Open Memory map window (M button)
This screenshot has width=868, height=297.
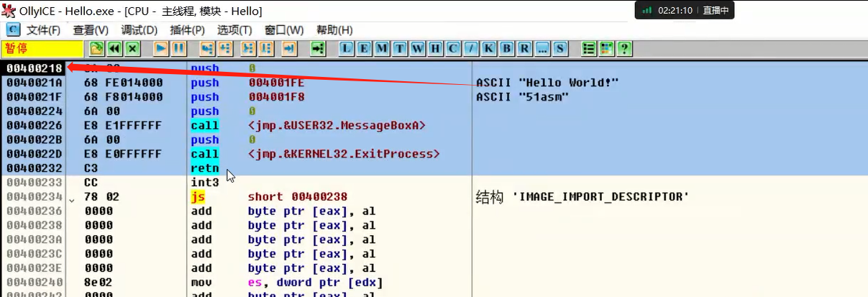pos(382,48)
